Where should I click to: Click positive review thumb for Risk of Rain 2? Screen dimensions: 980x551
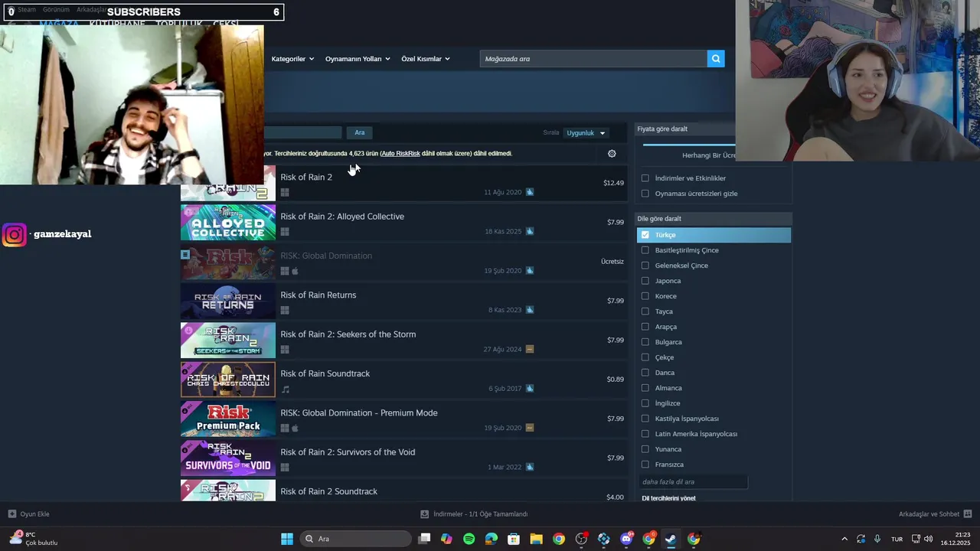(530, 192)
